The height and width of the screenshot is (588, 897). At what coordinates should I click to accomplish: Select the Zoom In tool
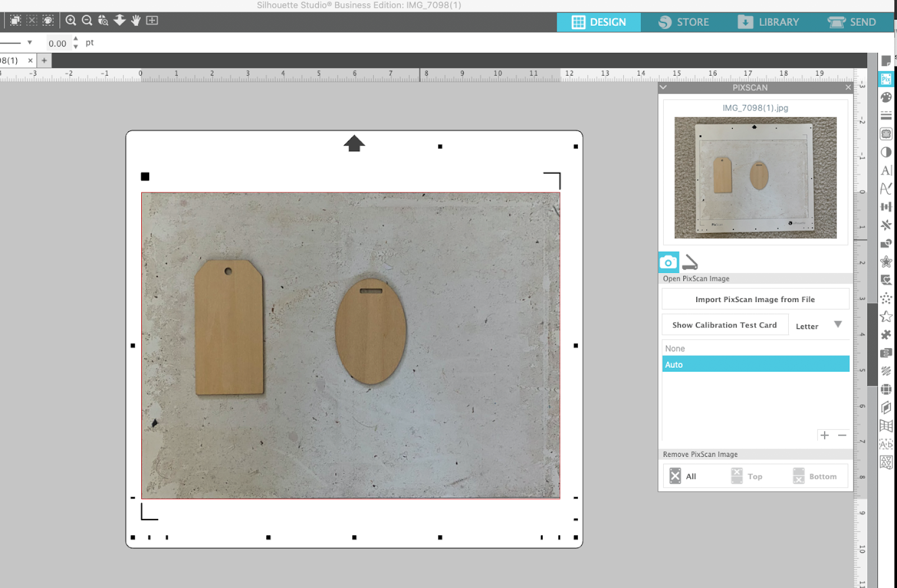pyautogui.click(x=71, y=20)
